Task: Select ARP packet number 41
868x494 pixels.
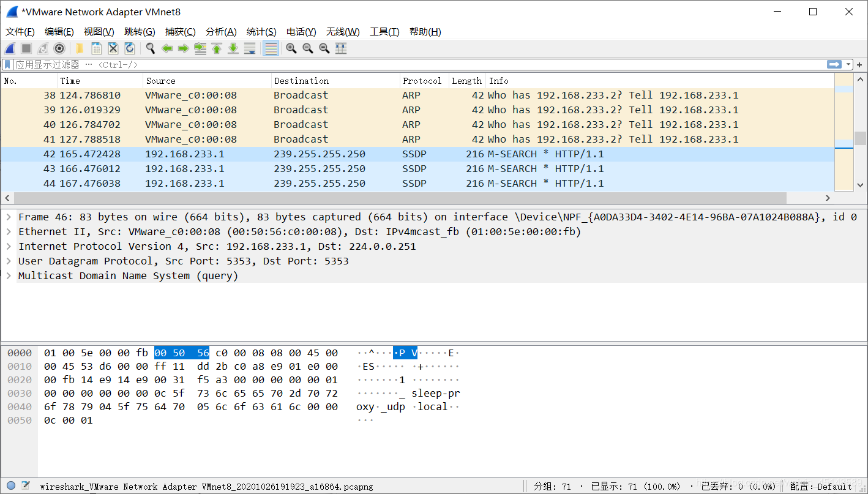Action: point(417,139)
